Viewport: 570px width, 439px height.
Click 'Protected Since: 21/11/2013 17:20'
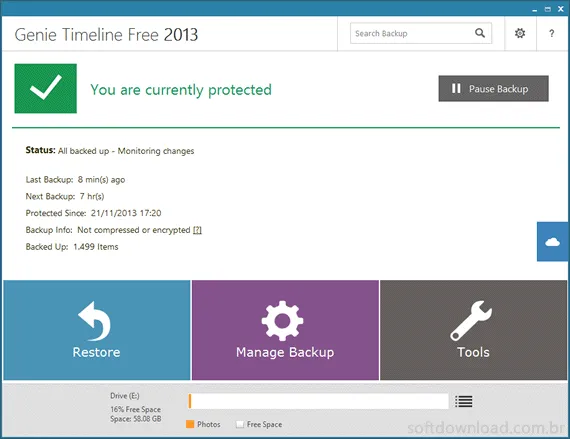93,213
